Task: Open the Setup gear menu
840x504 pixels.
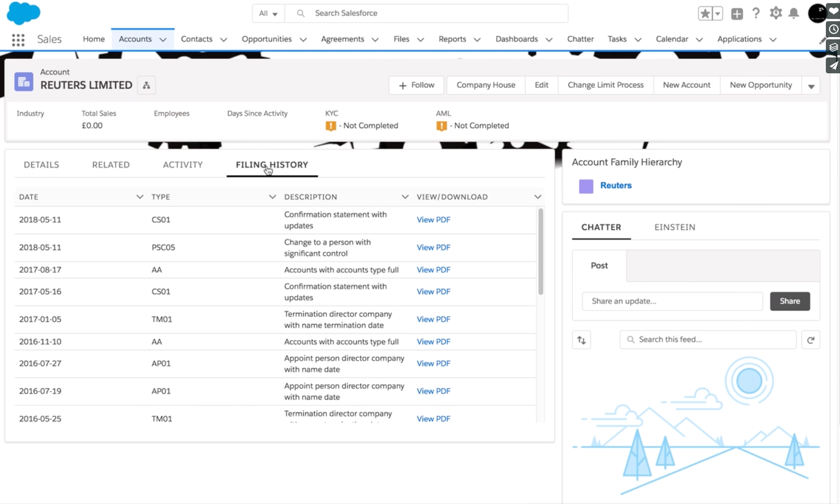Action: [x=775, y=13]
